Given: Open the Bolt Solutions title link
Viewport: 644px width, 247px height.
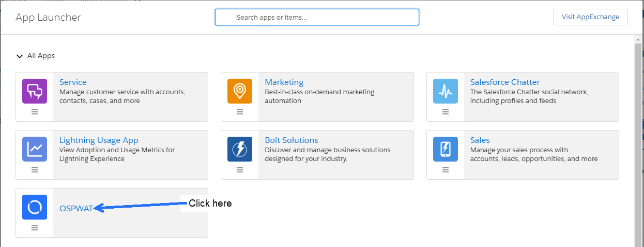Looking at the screenshot, I should coord(292,140).
